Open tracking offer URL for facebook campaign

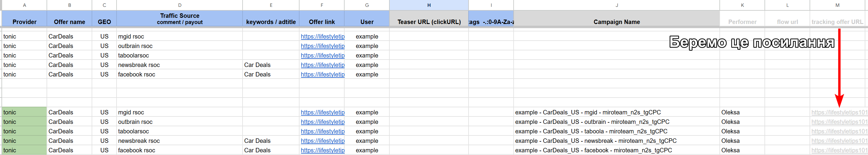pyautogui.click(x=839, y=150)
